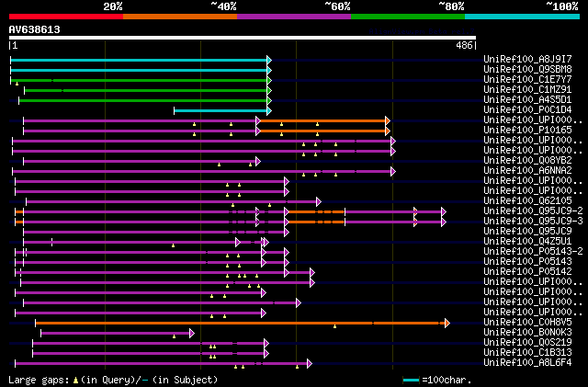The height and width of the screenshot is (387, 588).
Task: Click the UniRef100_P05143-2 label
Action: 533,252
